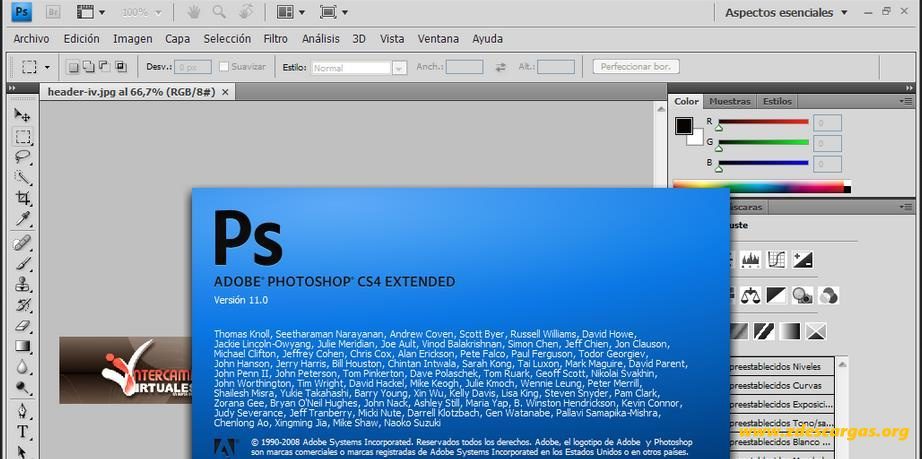Select the Brush tool

click(x=22, y=263)
